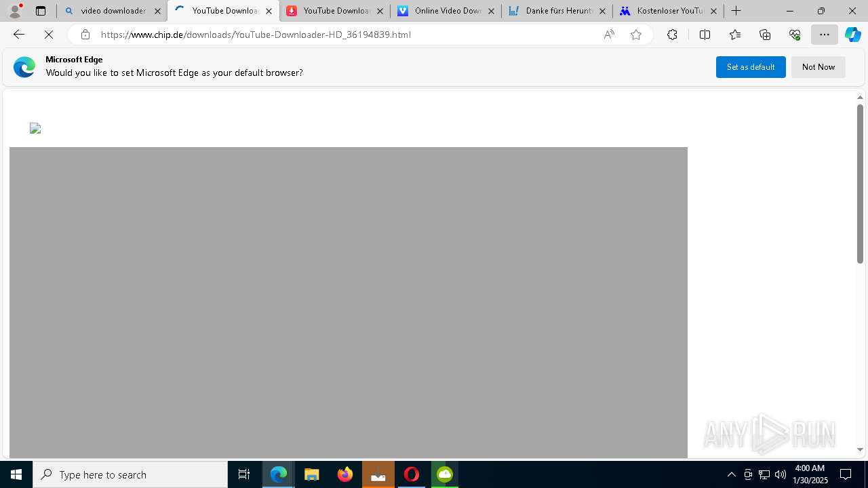Open the Windows Start menu
The width and height of the screenshot is (868, 488).
point(16,474)
